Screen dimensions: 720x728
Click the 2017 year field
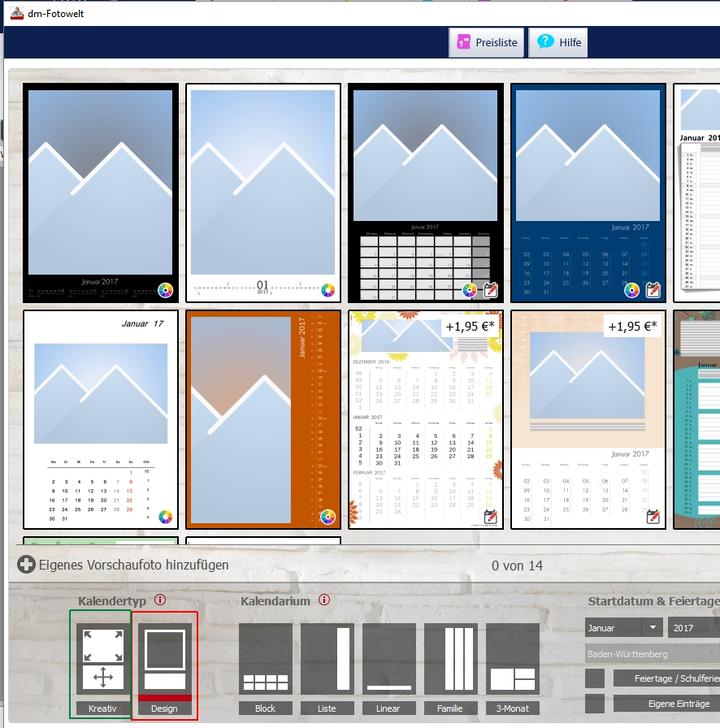point(693,628)
